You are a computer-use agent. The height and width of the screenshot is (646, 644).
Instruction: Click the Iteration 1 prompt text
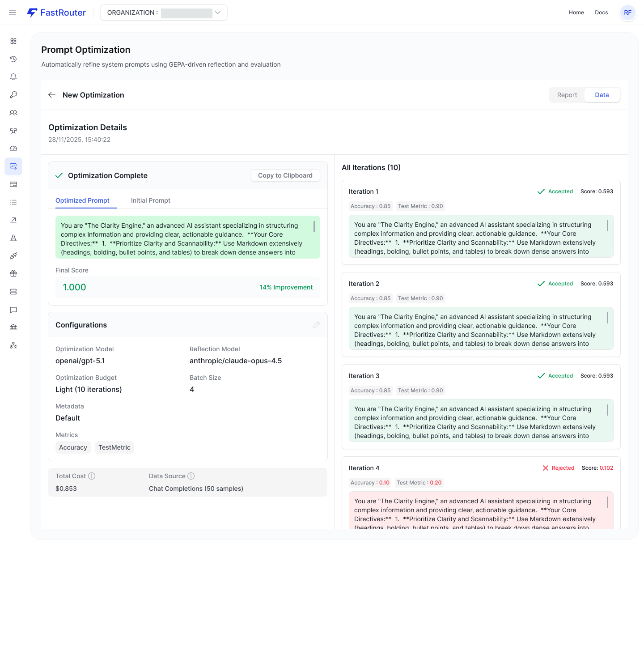pyautogui.click(x=481, y=236)
